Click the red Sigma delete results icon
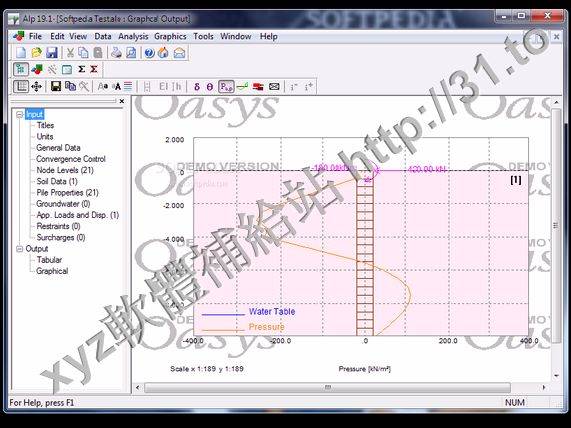571x428 pixels. coord(94,69)
